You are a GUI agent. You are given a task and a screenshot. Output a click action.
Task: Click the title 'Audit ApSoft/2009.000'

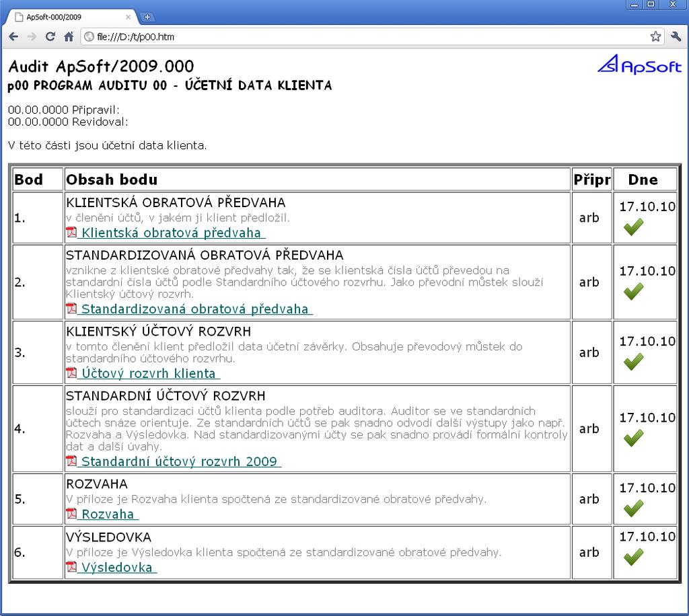[x=101, y=67]
